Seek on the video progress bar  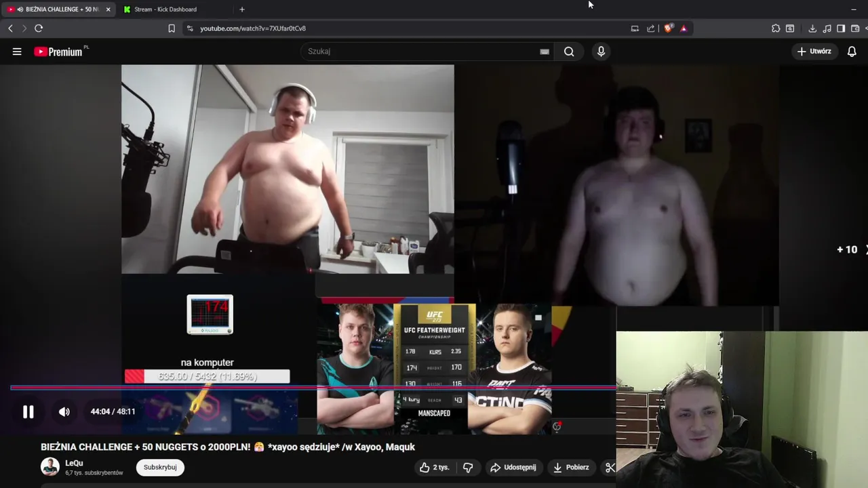pyautogui.click(x=313, y=388)
